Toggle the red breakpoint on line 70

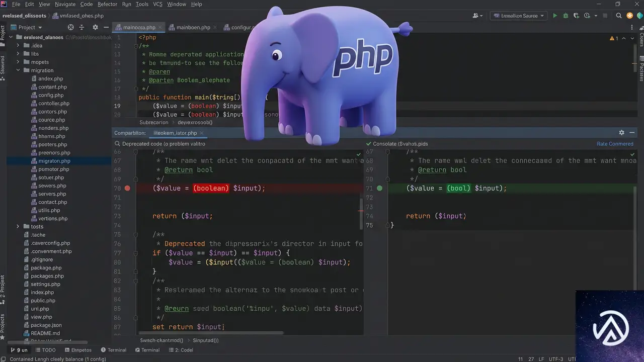click(127, 188)
